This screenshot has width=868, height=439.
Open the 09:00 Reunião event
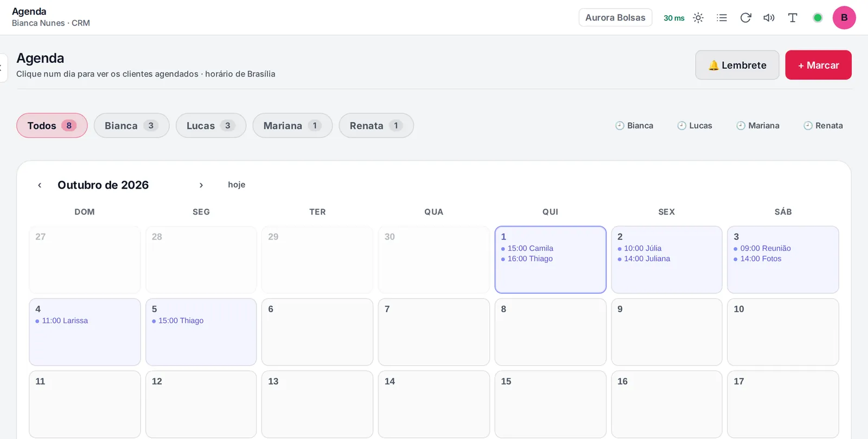[x=762, y=248]
